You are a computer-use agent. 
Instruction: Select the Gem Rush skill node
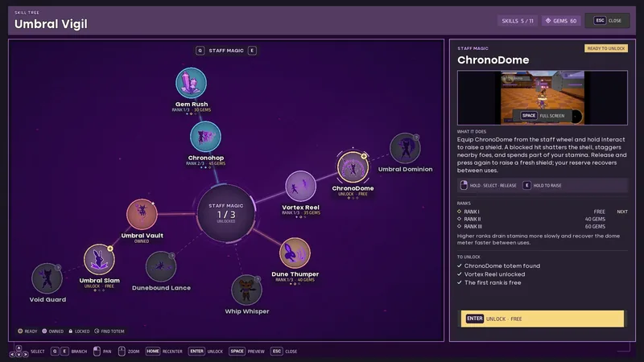click(x=191, y=84)
